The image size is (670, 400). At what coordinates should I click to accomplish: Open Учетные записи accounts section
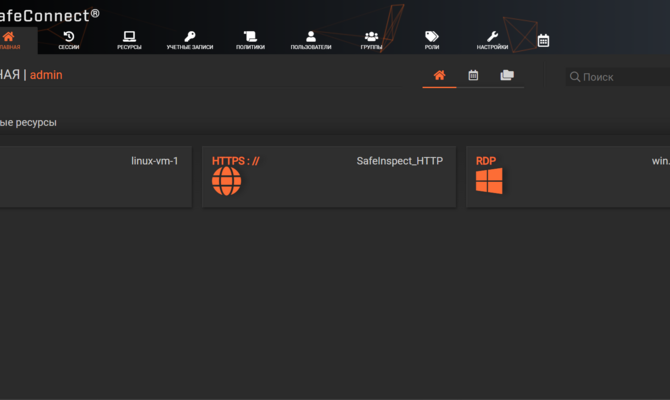point(190,40)
